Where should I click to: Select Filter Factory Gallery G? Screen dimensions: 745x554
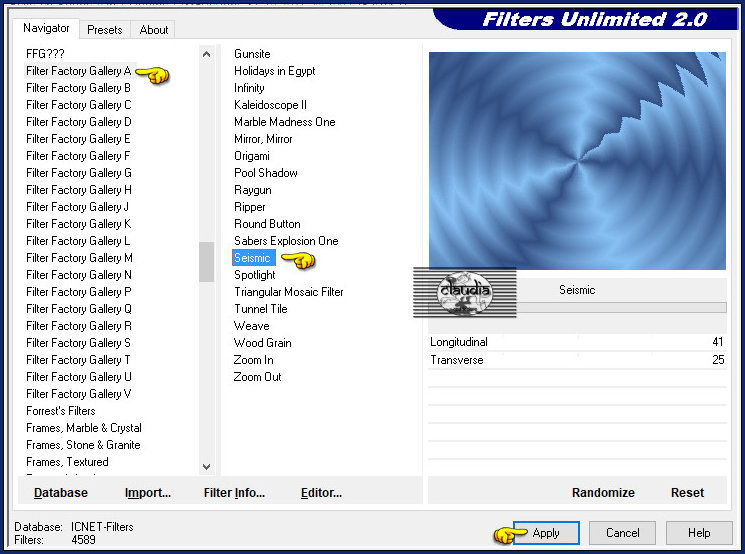(x=78, y=173)
